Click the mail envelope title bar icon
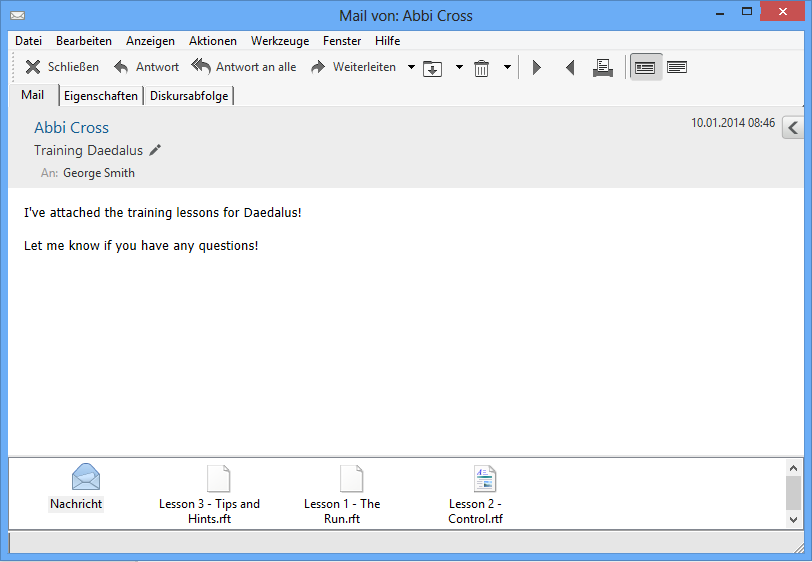The height and width of the screenshot is (562, 812). point(18,16)
